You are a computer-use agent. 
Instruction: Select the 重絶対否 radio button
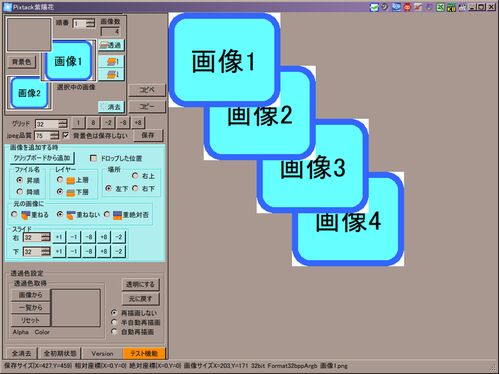107,214
